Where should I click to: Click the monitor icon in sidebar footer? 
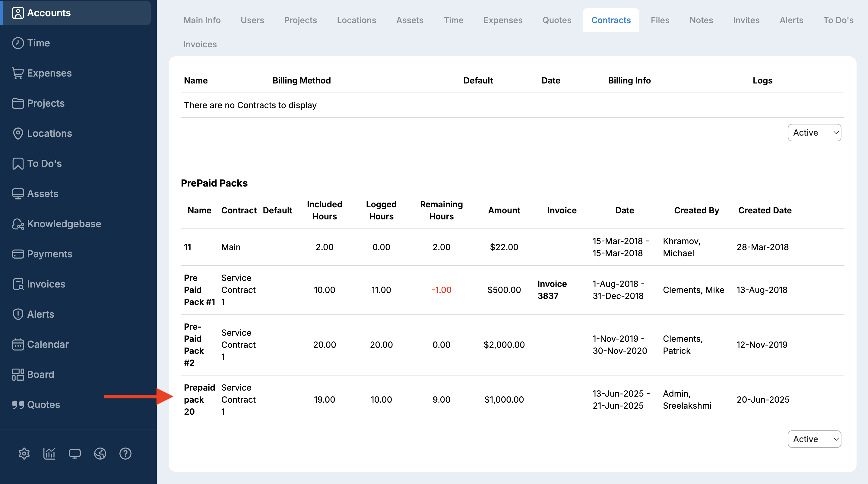point(74,453)
